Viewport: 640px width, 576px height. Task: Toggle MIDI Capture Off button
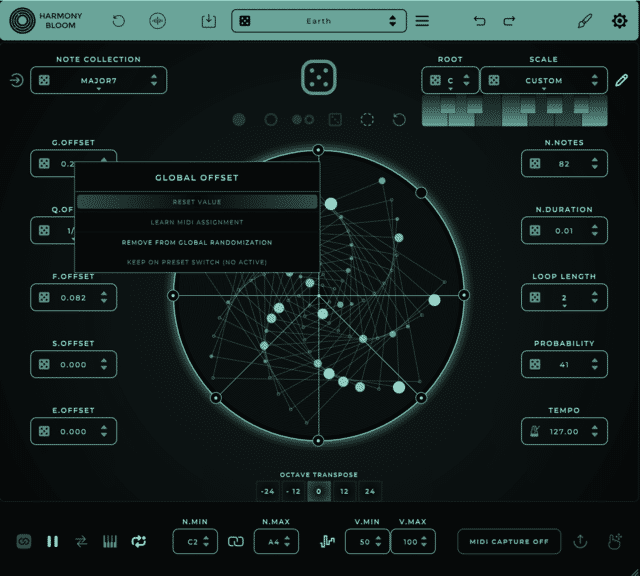[509, 542]
